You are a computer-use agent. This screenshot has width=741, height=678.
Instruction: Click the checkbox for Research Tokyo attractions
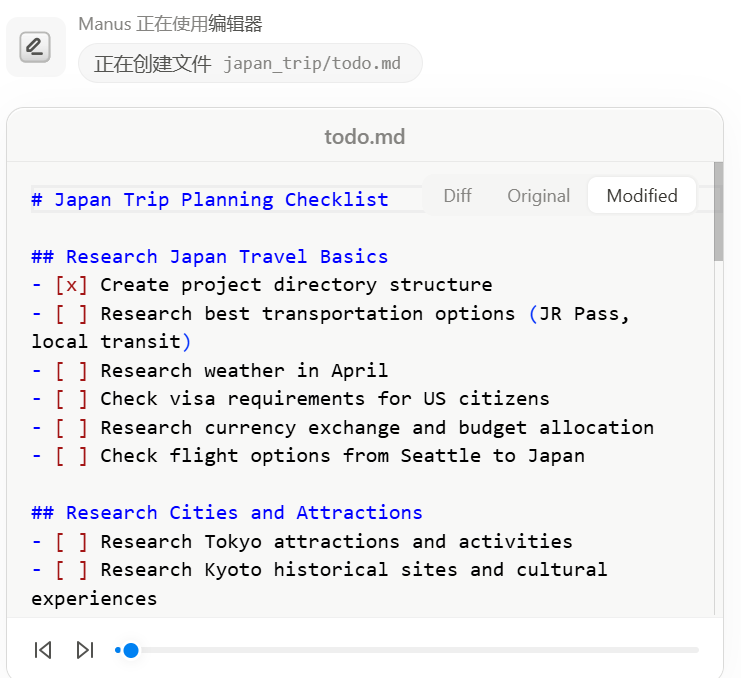(71, 541)
